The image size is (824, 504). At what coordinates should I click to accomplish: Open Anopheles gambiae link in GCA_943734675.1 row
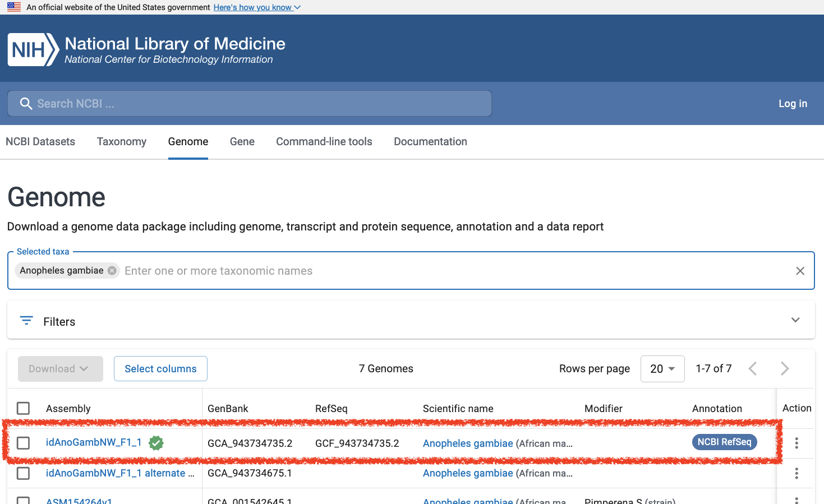point(468,473)
